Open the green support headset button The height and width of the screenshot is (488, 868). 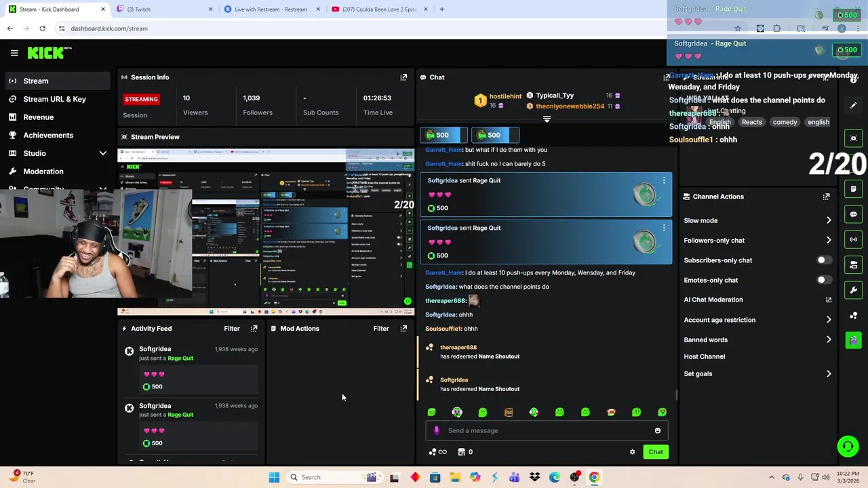[x=848, y=446]
